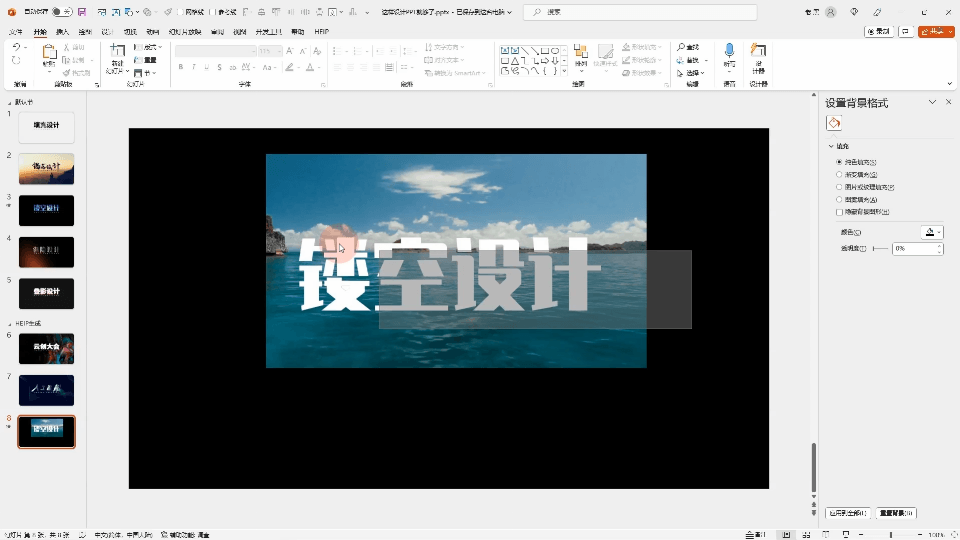Click the New Slide icon
Image resolution: width=960 pixels, height=540 pixels.
(x=117, y=52)
